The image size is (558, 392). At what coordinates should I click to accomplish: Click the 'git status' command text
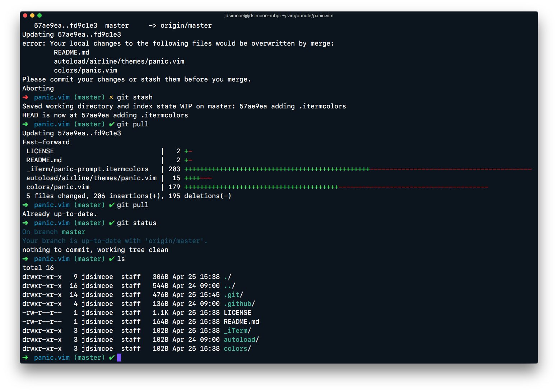click(x=136, y=223)
